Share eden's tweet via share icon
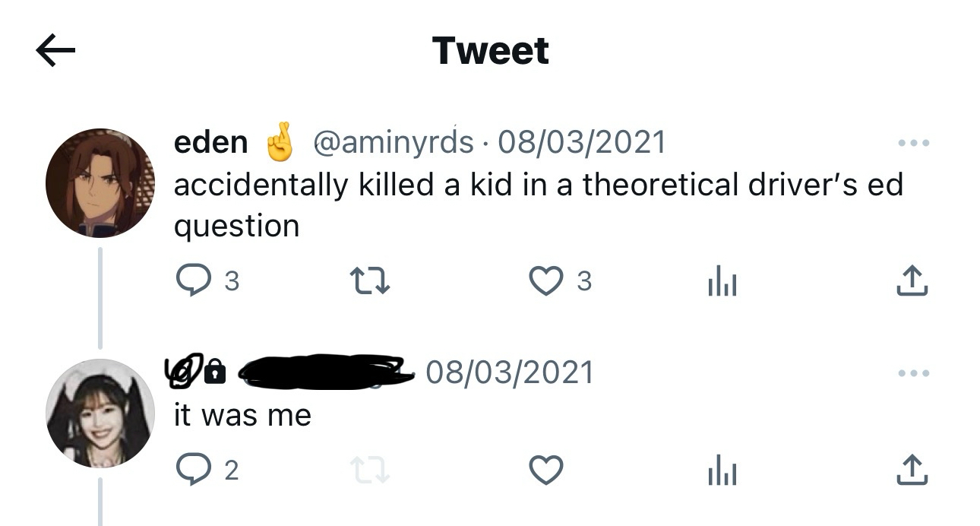This screenshot has width=980, height=526. coord(912,282)
